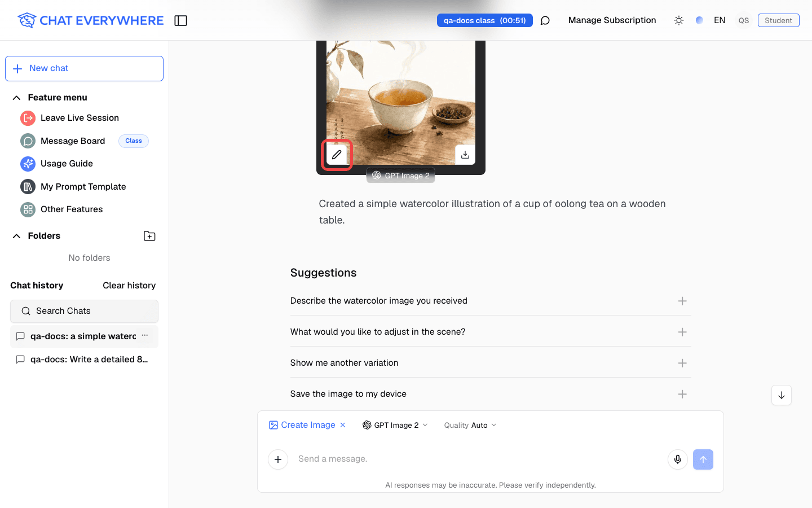Create a new folder with the folder-plus icon

[149, 236]
